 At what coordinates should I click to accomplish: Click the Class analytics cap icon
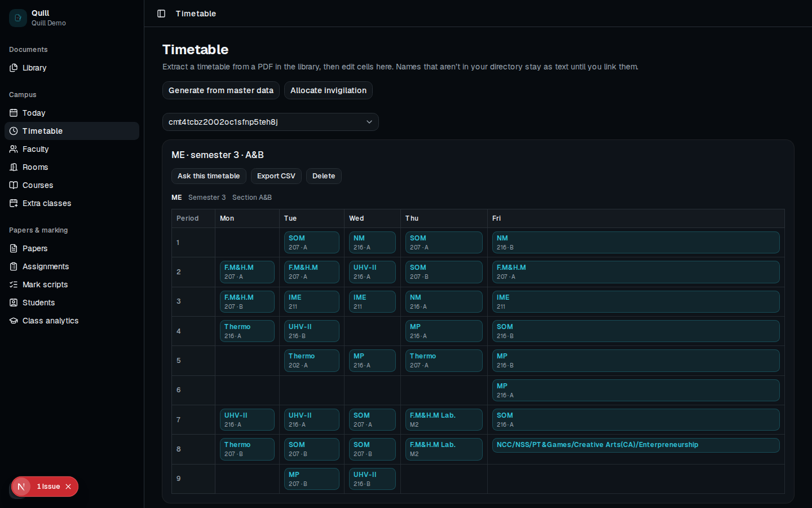pyautogui.click(x=14, y=321)
